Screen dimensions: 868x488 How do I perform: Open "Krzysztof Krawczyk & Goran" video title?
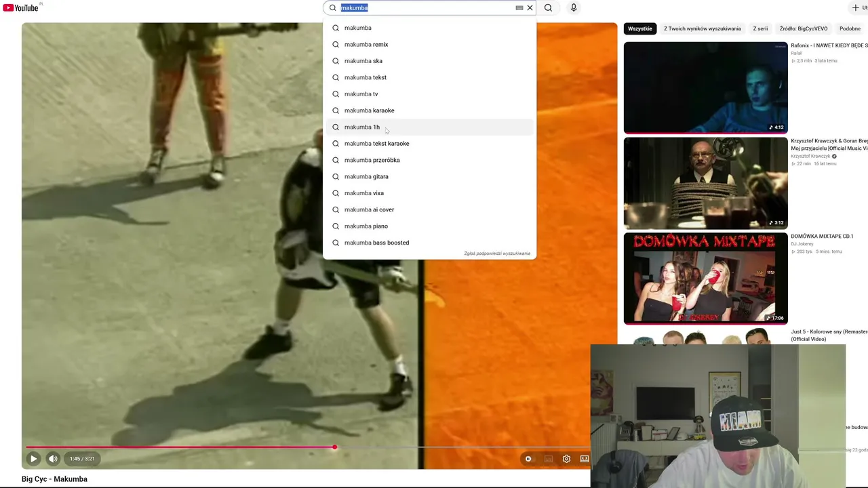(829, 144)
